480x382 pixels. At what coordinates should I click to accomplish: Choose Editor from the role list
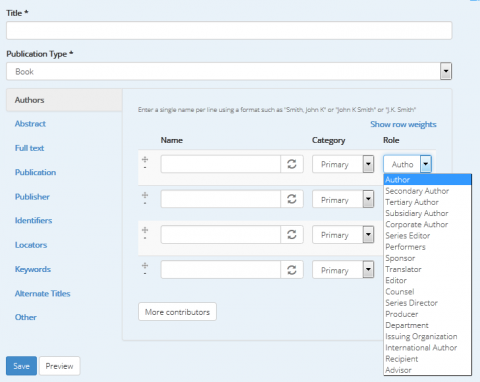[x=427, y=280]
